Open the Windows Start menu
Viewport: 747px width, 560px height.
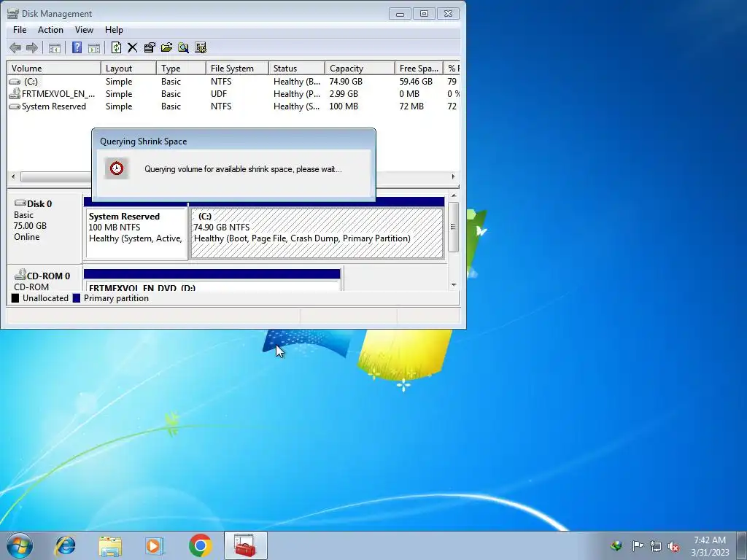[x=20, y=545]
